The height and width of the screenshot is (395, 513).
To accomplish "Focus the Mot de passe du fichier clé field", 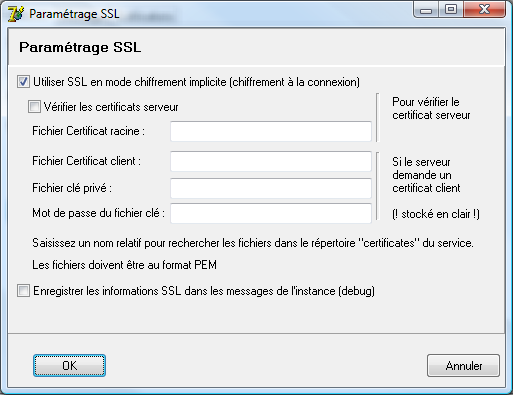I will click(271, 213).
